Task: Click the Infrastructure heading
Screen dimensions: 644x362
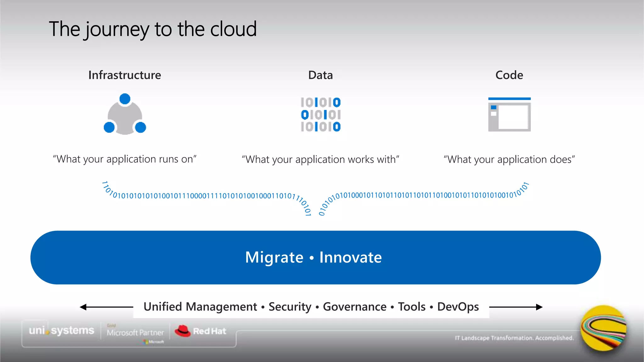Action: (125, 75)
